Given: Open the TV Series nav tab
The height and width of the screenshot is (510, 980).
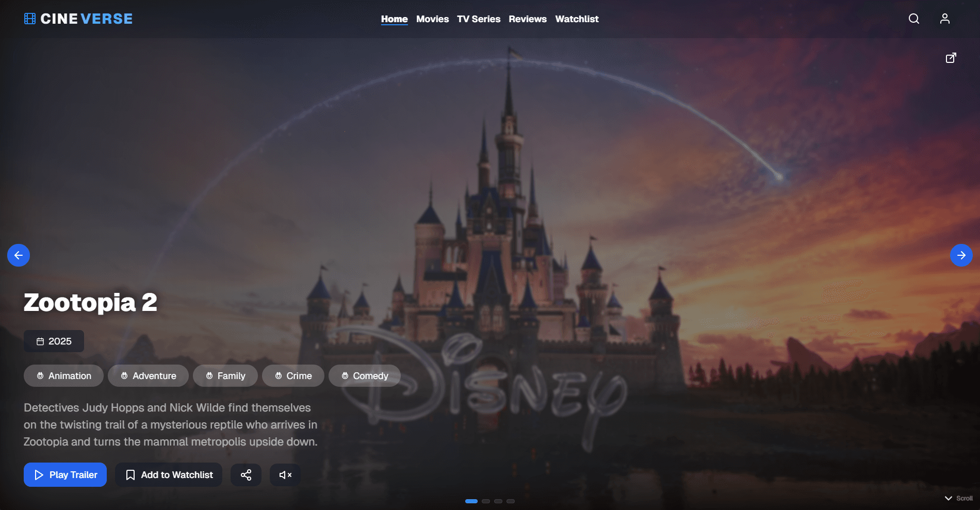Looking at the screenshot, I should pos(479,19).
